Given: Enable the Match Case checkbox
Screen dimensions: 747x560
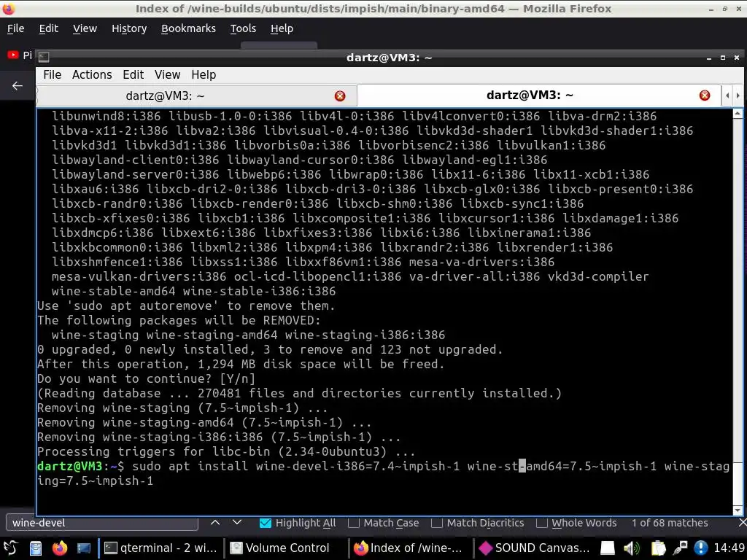Looking at the screenshot, I should pos(354,523).
